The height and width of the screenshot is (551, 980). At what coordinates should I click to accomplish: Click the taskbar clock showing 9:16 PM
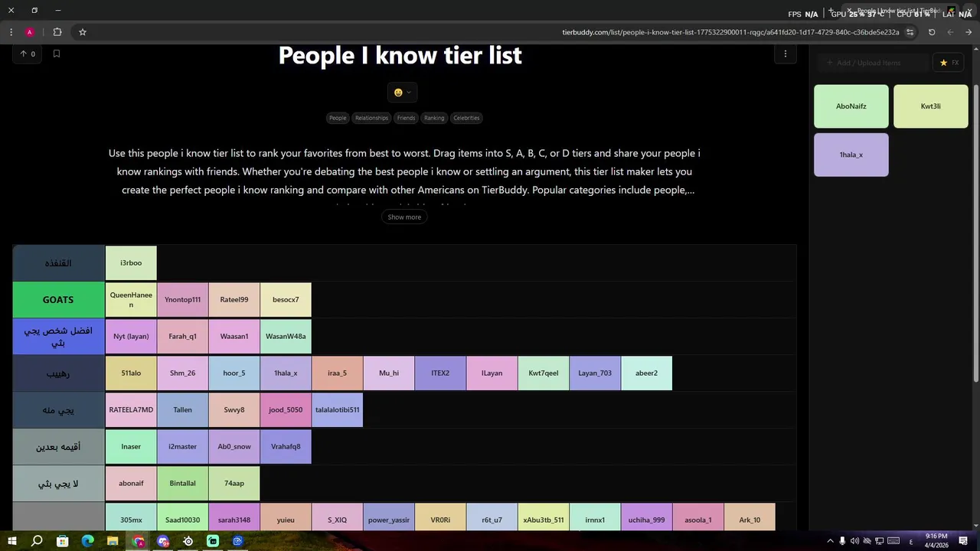pos(936,541)
